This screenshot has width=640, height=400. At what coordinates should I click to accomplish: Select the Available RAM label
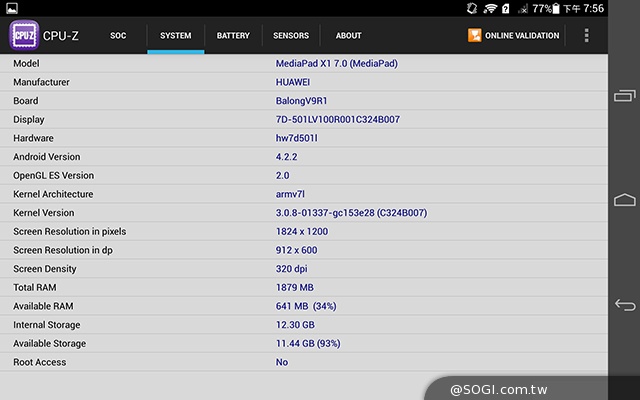(43, 306)
